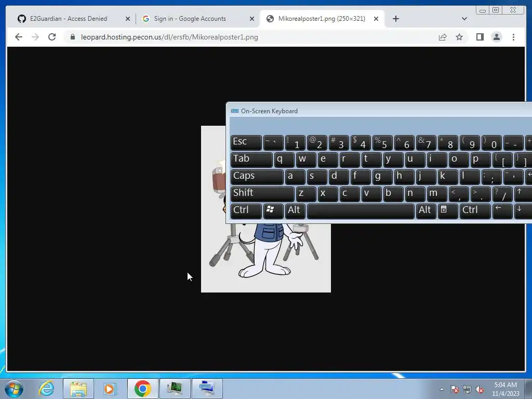Toggle Caps on On-Screen Keyboard

point(257,177)
